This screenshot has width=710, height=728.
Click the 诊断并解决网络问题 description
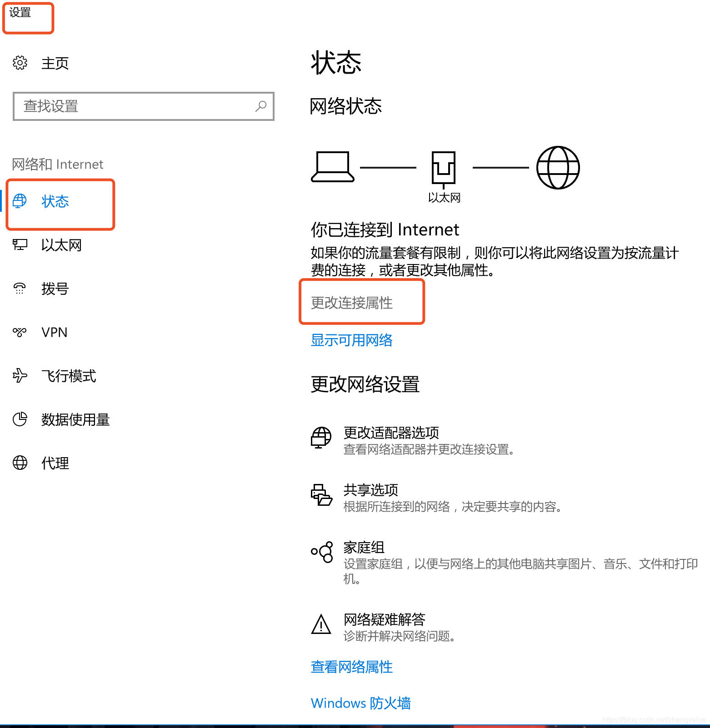pyautogui.click(x=400, y=636)
